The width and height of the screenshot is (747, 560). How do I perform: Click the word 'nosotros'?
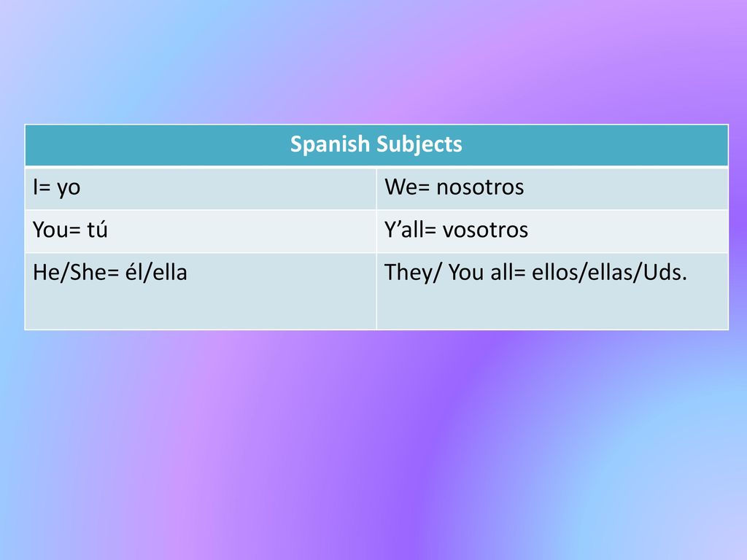480,187
